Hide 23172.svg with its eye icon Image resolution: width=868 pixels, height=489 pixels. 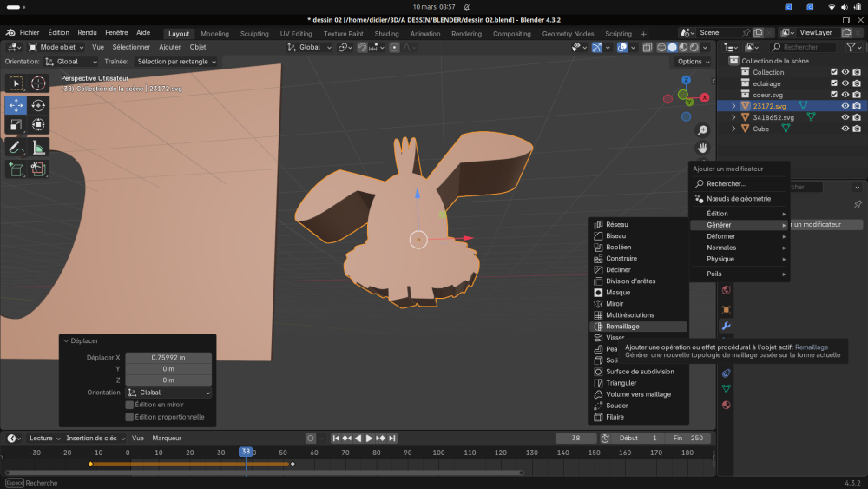(845, 106)
